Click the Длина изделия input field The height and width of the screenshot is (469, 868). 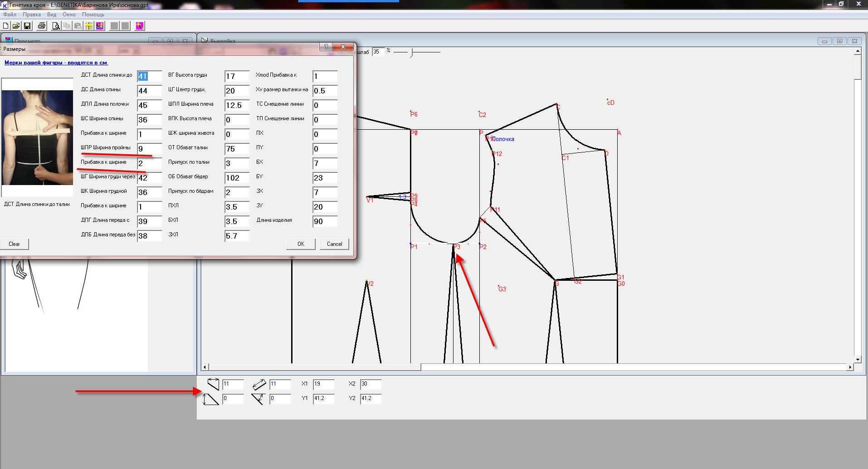[325, 221]
